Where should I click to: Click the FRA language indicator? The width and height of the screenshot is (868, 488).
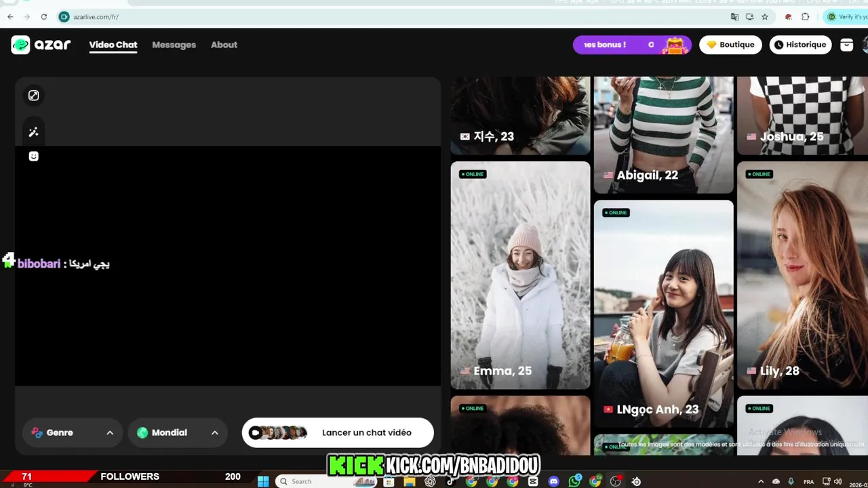tap(809, 481)
